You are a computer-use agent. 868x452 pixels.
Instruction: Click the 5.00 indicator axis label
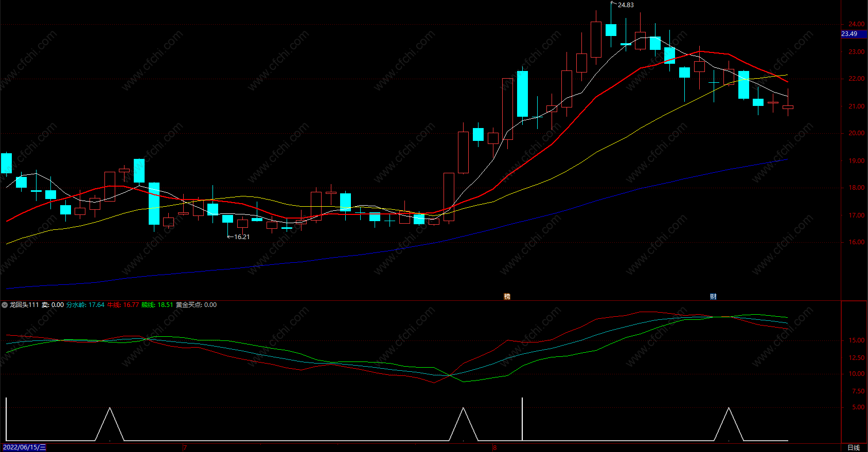[858, 407]
